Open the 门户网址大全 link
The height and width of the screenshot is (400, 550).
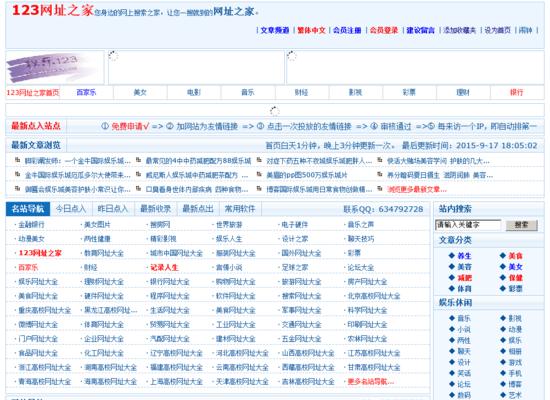pos(38,339)
